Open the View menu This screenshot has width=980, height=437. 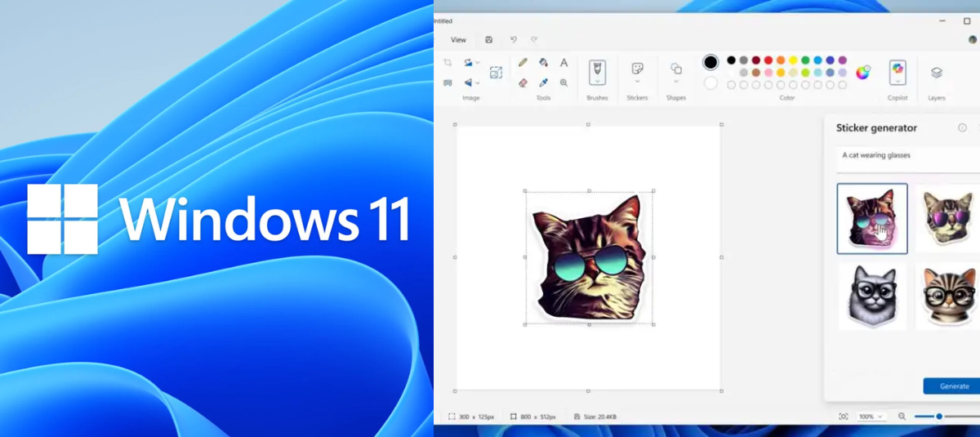coord(459,39)
